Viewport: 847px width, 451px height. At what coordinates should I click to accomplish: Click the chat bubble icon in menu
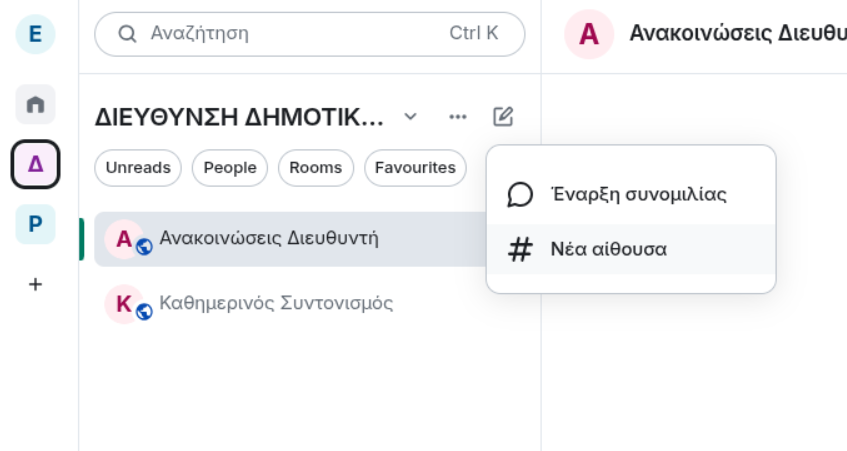tap(520, 194)
